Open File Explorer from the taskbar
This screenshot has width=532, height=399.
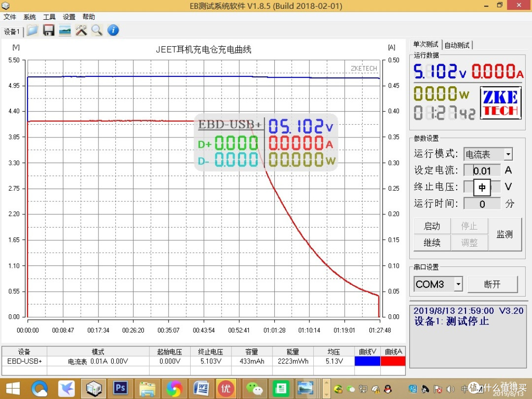tap(148, 389)
